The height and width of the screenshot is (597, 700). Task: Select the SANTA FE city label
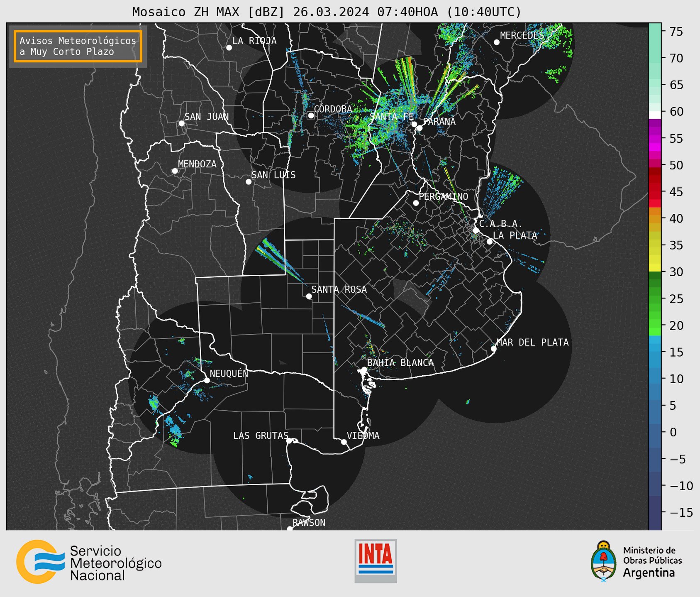point(392,117)
